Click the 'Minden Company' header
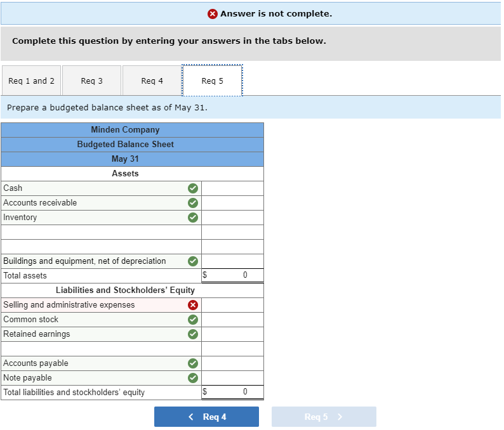This screenshot has height=430, width=504. click(125, 130)
